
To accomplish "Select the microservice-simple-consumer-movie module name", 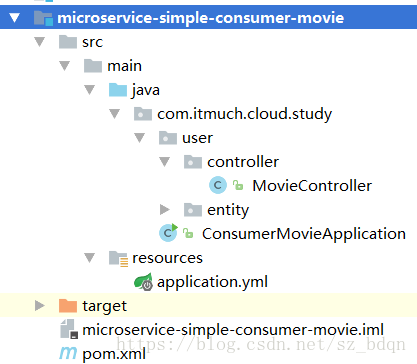I will point(200,18).
